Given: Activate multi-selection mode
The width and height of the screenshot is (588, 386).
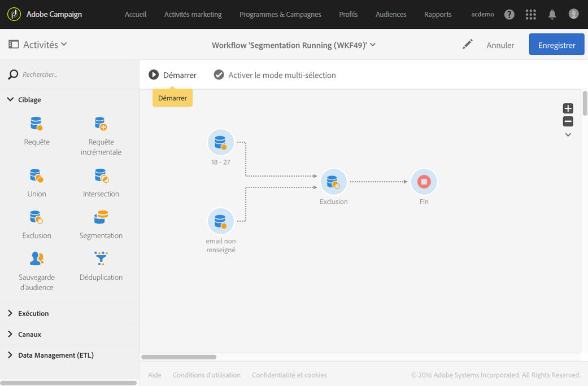Looking at the screenshot, I should pyautogui.click(x=275, y=75).
